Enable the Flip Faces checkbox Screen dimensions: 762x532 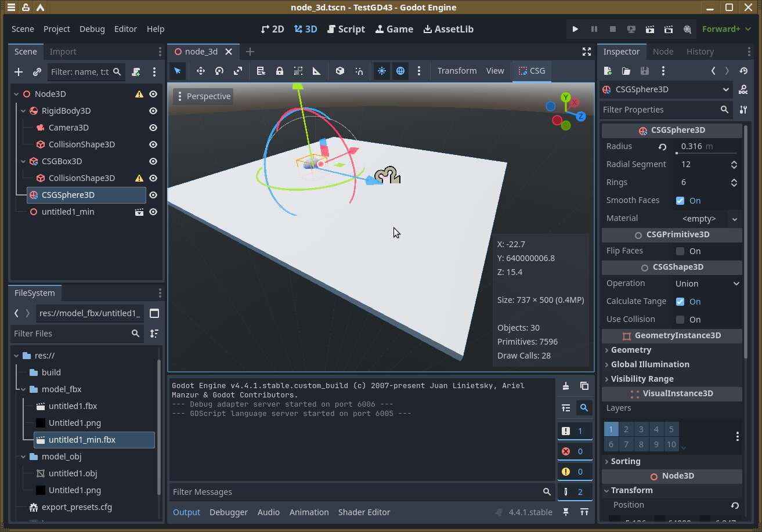[x=680, y=251]
